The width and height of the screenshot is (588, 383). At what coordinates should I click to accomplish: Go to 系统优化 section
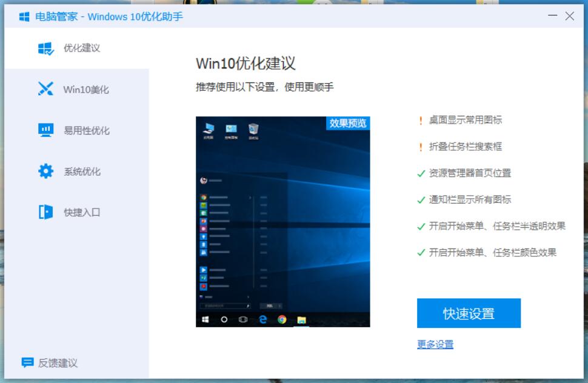(x=77, y=172)
